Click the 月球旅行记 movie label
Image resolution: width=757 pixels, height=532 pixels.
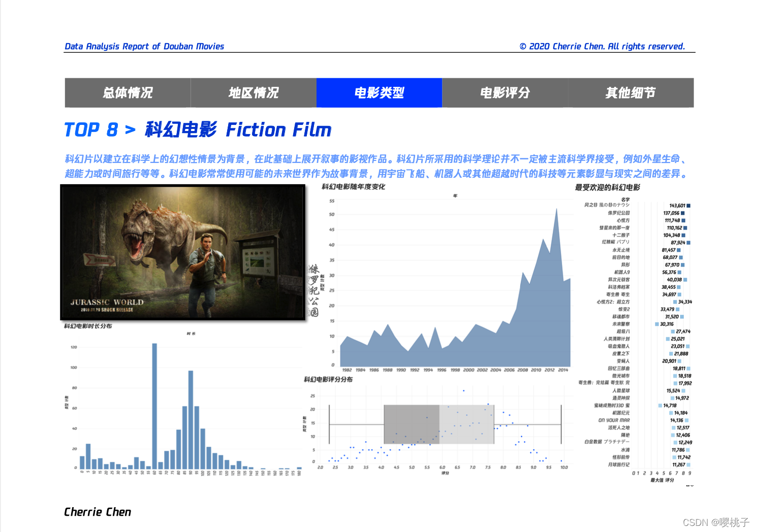[x=619, y=464]
